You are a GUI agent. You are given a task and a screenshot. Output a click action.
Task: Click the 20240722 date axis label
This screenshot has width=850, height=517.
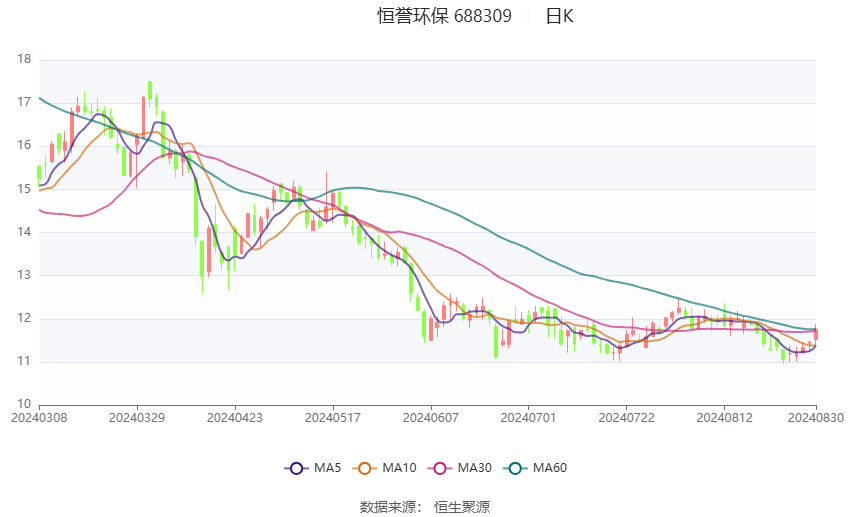624,416
